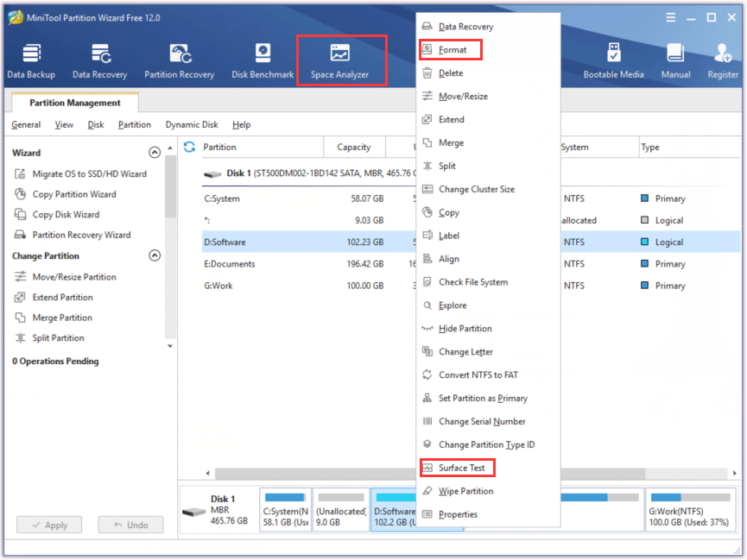Open Partition Recovery Wizard in the sidebar
This screenshot has height=560, width=747.
tap(73, 235)
